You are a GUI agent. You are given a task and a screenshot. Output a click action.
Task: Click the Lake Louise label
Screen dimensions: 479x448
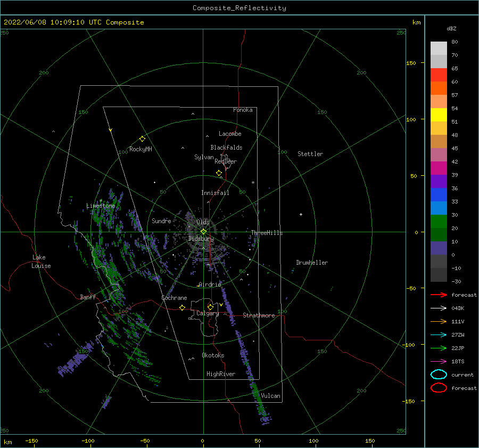point(41,262)
